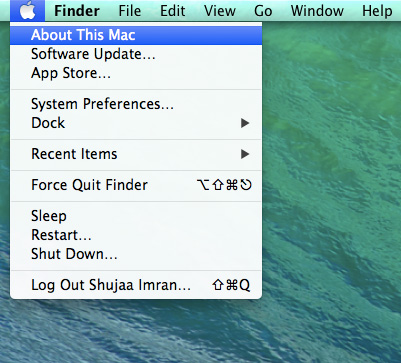401x363 pixels.
Task: Select Shut Down… option
Action: click(x=136, y=254)
